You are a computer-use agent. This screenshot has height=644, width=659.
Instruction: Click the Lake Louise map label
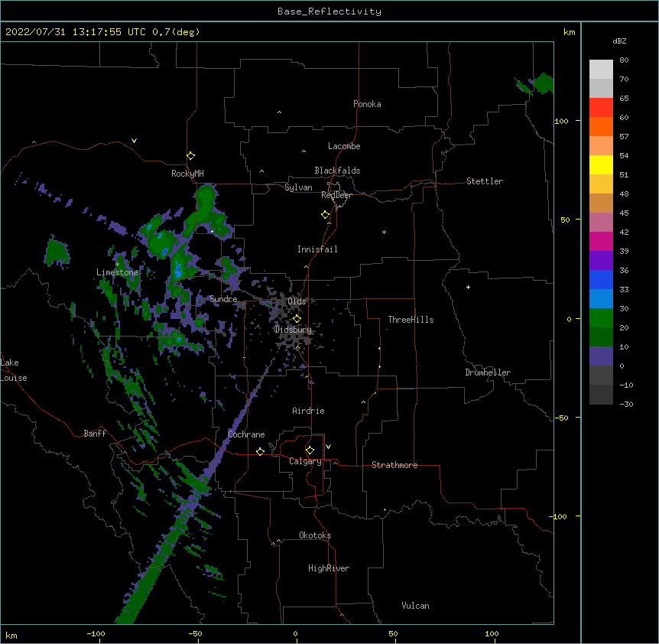tap(14, 370)
